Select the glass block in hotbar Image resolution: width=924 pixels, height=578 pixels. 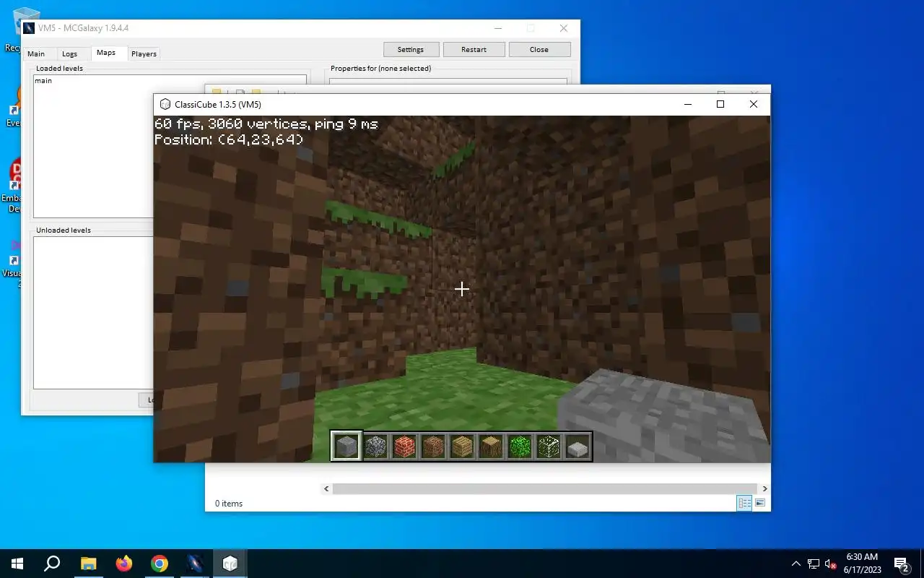click(x=549, y=447)
